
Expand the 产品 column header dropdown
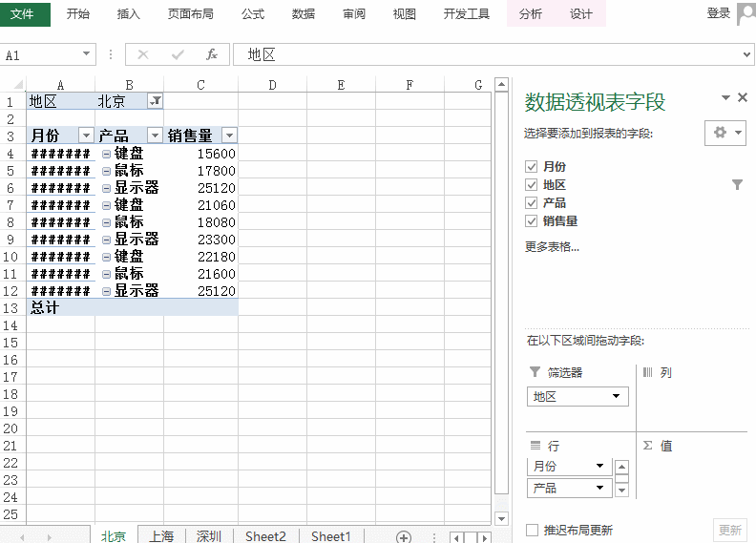[155, 136]
